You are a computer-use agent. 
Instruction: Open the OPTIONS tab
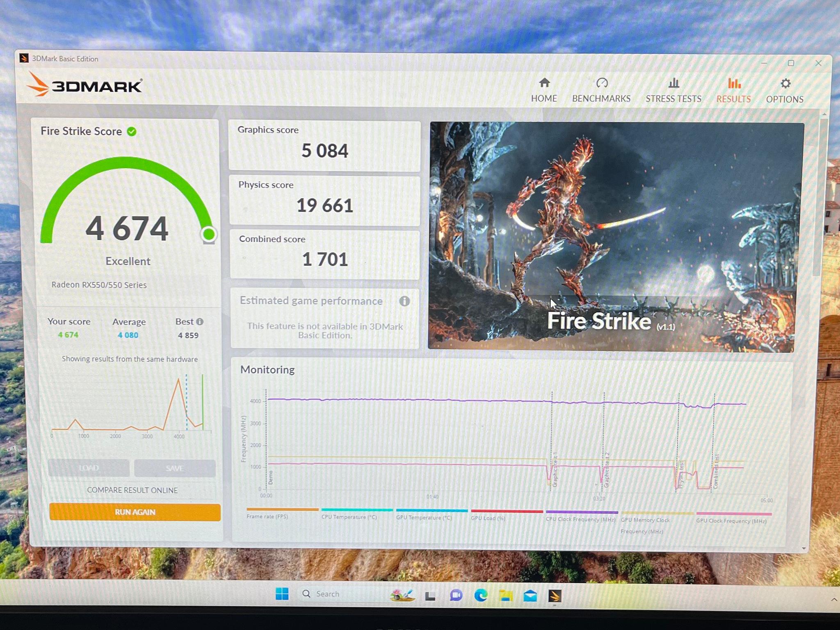coord(785,91)
